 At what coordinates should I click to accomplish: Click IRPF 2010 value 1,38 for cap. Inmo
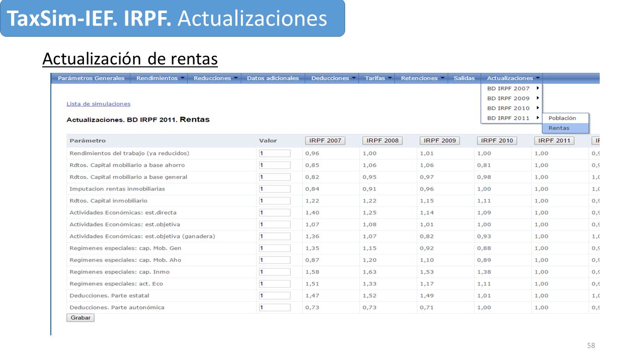[484, 272]
